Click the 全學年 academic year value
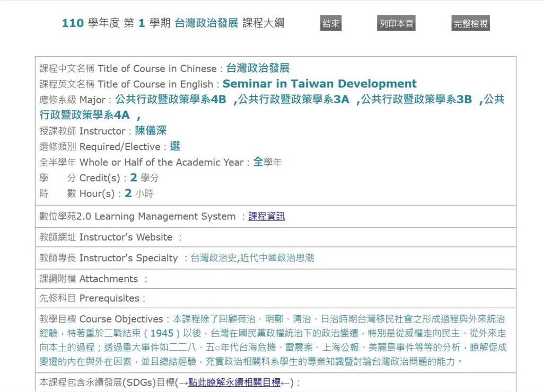Image resolution: width=543 pixels, height=392 pixels. [x=267, y=162]
